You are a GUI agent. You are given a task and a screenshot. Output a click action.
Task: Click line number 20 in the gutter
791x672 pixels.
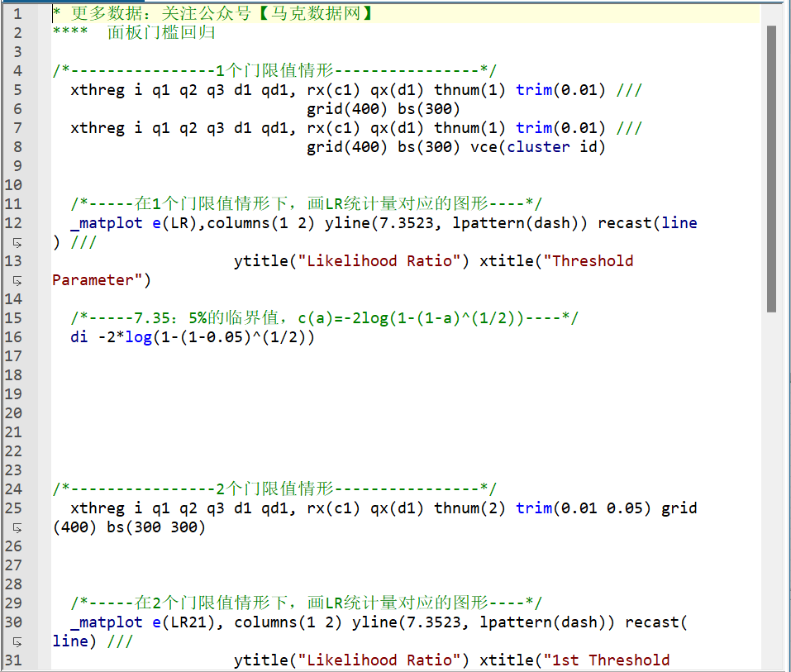[x=13, y=413]
